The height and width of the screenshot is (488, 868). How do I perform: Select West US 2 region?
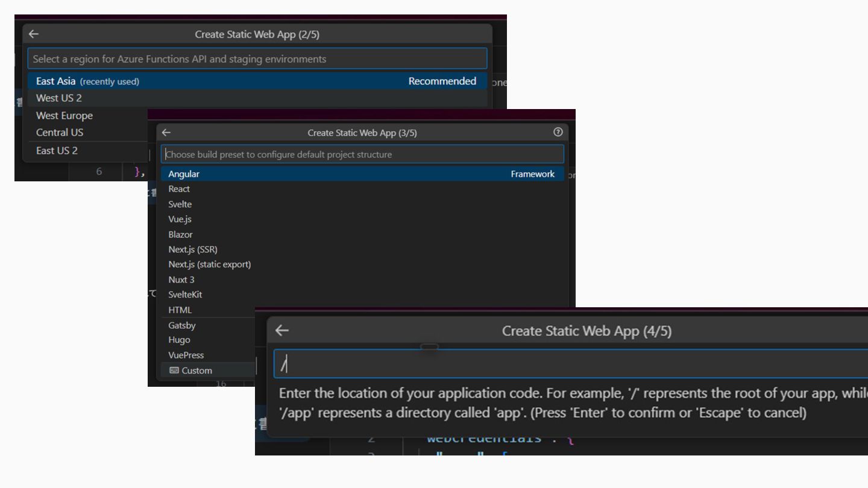tap(257, 98)
